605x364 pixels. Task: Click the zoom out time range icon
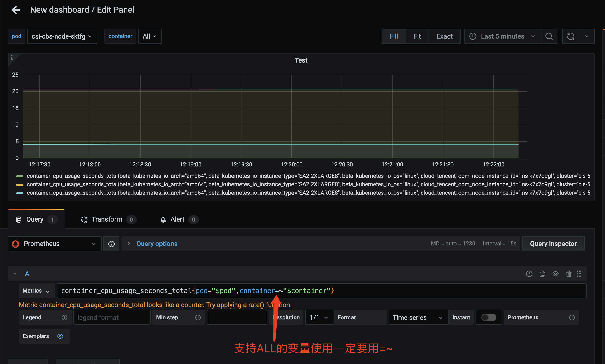(x=549, y=36)
